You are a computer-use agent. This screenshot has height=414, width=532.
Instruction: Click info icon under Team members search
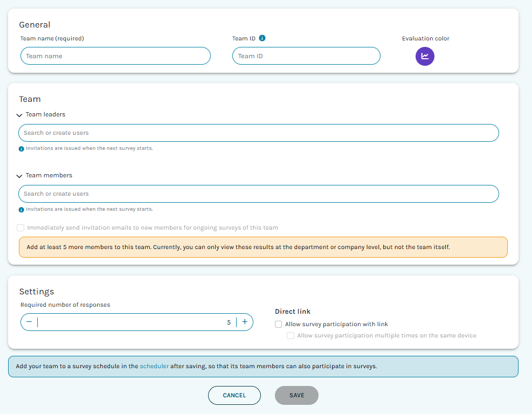tap(21, 210)
